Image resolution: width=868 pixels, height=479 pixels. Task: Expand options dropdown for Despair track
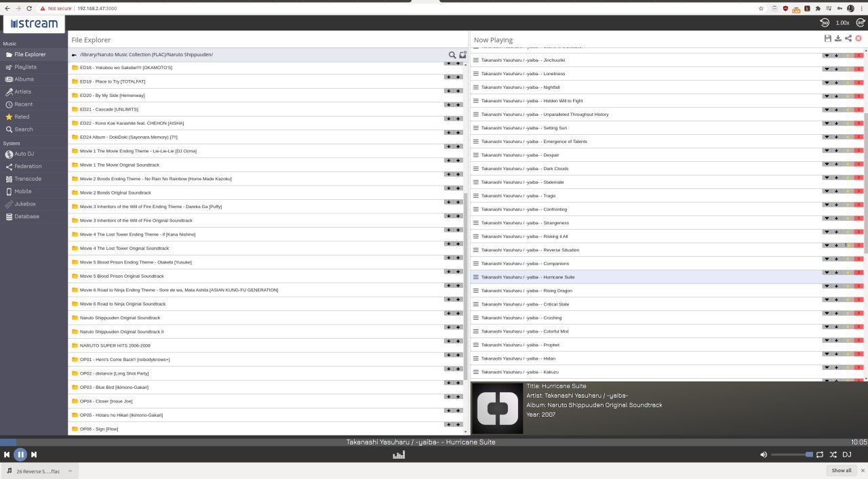point(827,150)
